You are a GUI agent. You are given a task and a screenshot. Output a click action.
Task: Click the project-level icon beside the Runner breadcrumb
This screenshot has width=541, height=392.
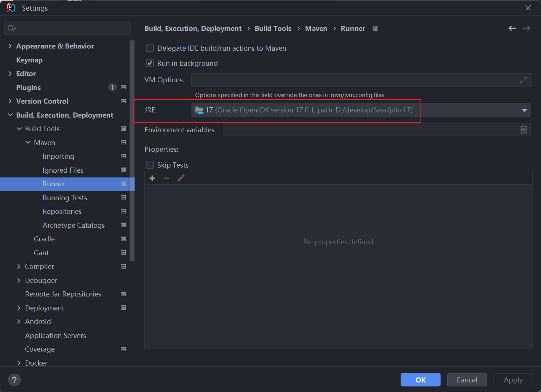point(376,29)
